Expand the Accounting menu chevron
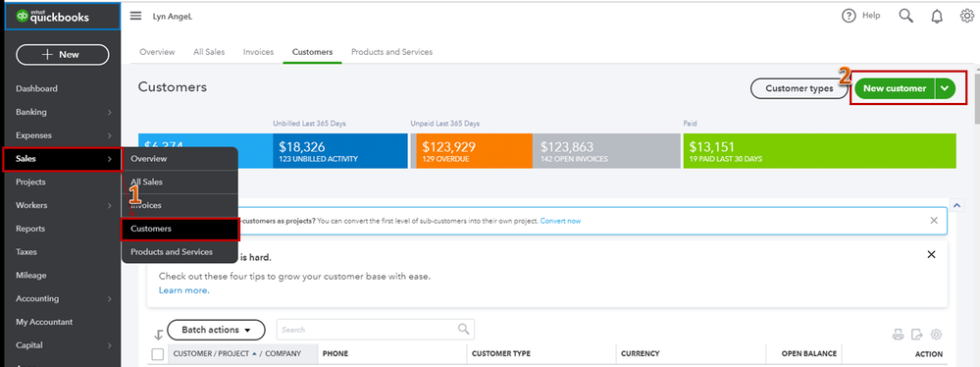Viewport: 980px width, 367px height. (109, 299)
